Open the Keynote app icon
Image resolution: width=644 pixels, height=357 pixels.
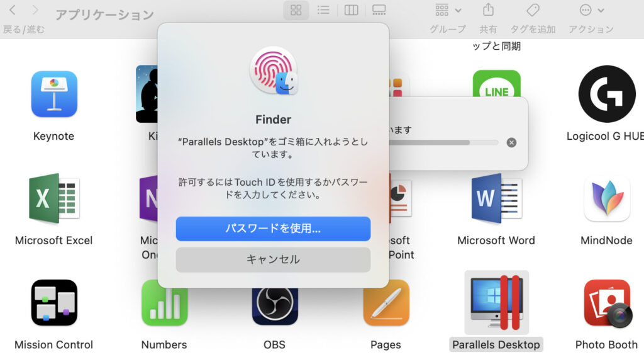[x=54, y=94]
